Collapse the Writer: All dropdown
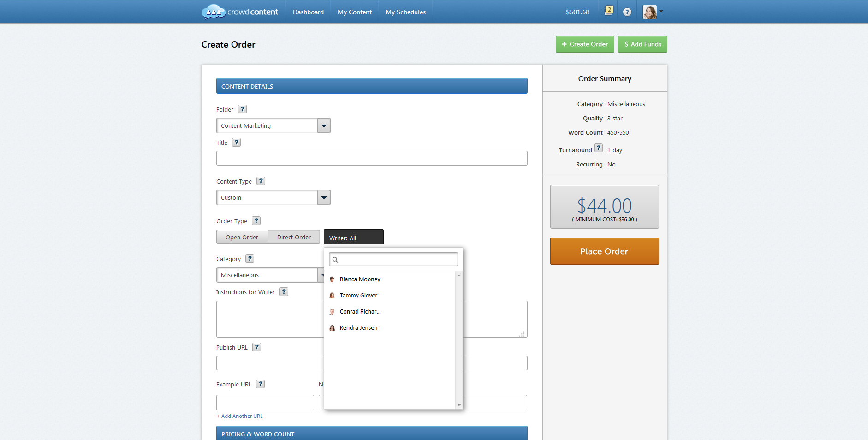 [353, 238]
